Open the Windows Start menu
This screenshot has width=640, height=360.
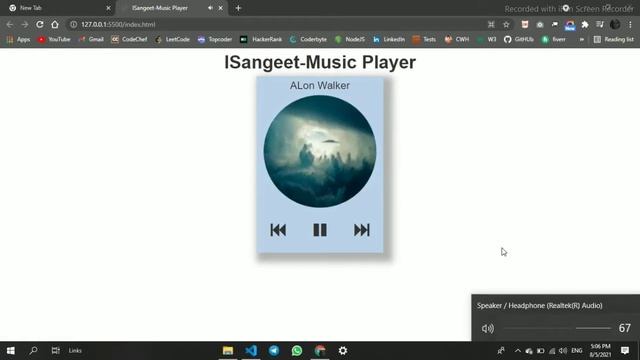(x=11, y=351)
